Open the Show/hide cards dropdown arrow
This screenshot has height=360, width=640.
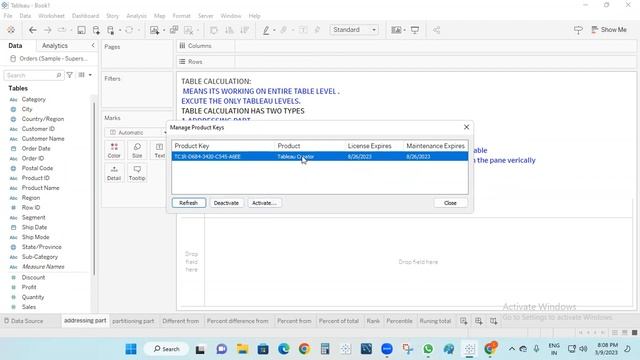404,30
